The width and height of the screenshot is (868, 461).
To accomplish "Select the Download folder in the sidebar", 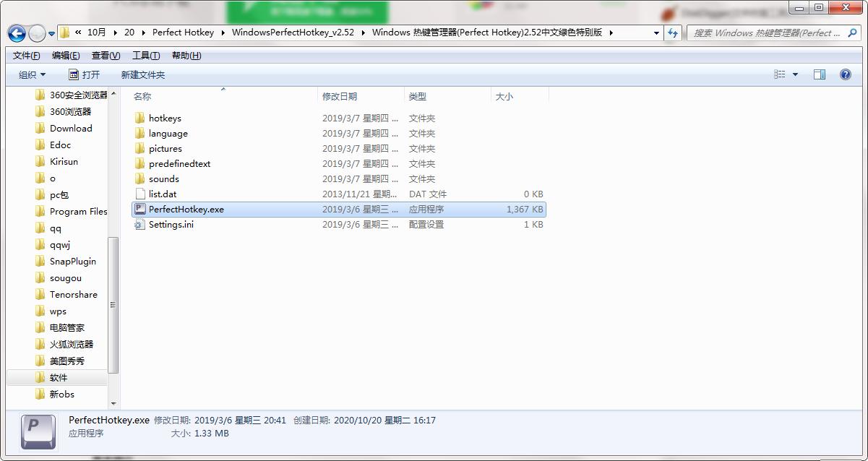I will tap(70, 128).
